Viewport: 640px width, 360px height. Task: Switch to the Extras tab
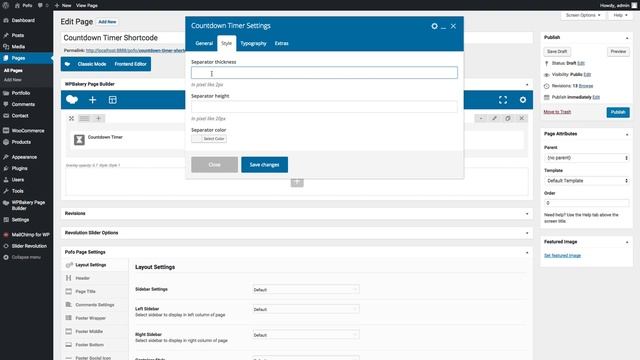pyautogui.click(x=281, y=43)
